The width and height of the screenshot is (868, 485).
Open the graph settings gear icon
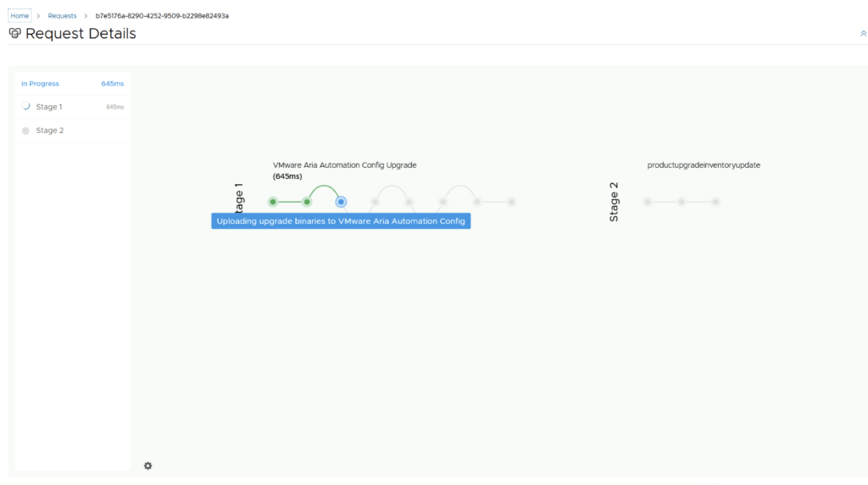tap(148, 465)
